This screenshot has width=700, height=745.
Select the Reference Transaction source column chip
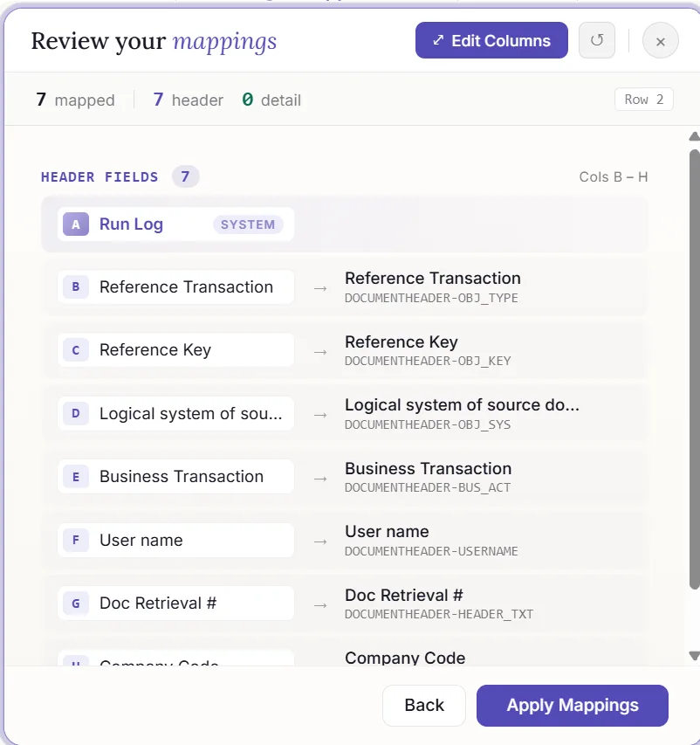click(x=175, y=287)
